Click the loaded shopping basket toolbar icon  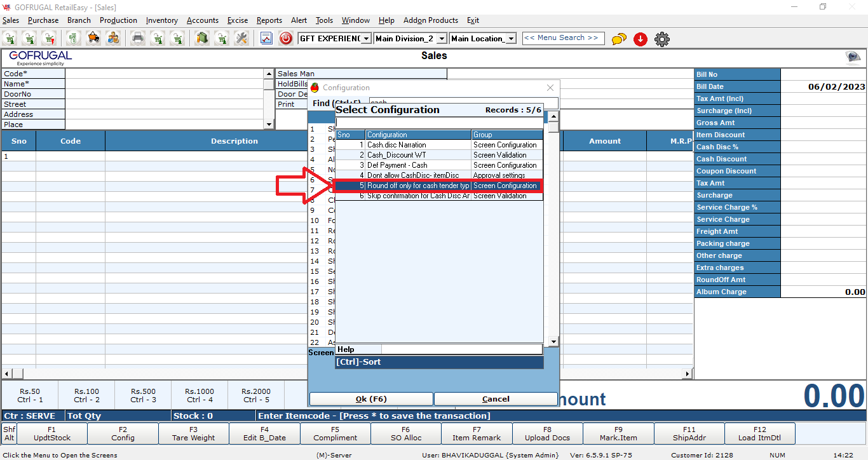93,39
